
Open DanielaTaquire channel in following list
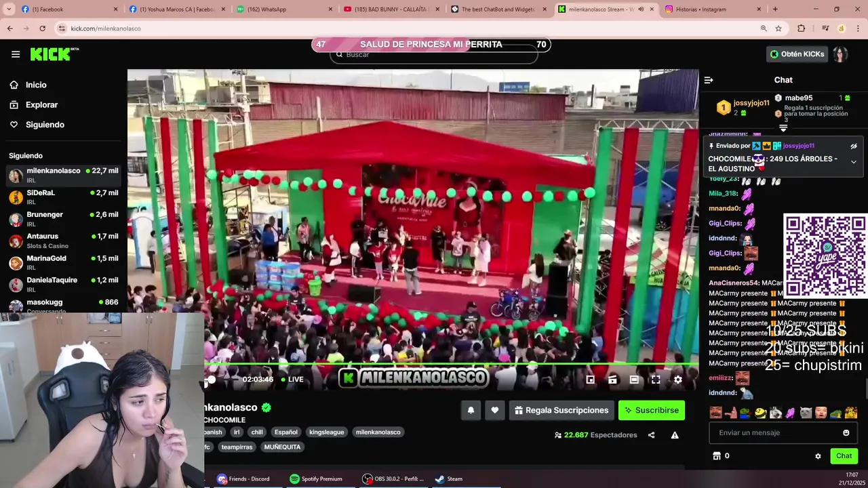(64, 283)
